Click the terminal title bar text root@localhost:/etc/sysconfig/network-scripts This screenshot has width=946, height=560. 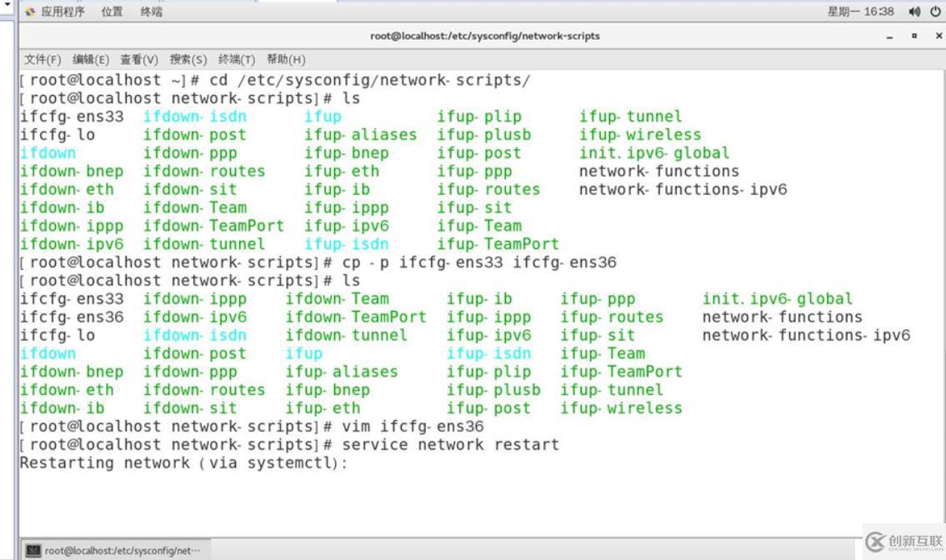point(485,36)
